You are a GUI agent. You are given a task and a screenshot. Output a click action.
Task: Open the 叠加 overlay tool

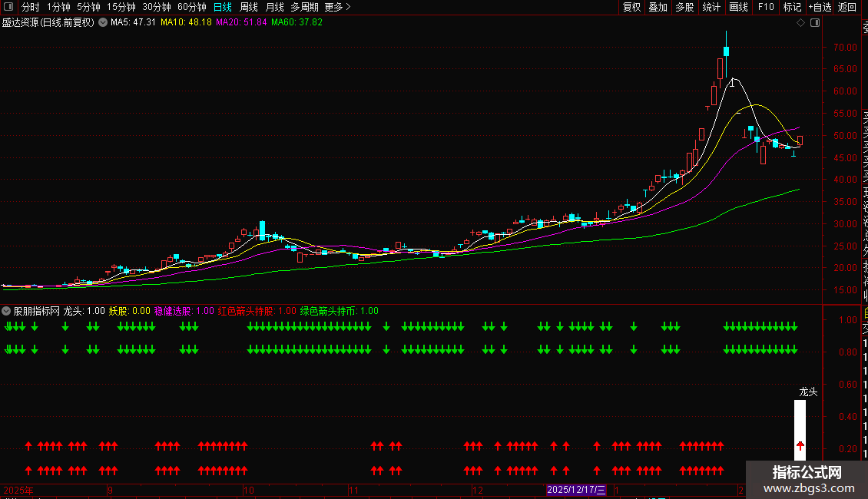(x=658, y=7)
